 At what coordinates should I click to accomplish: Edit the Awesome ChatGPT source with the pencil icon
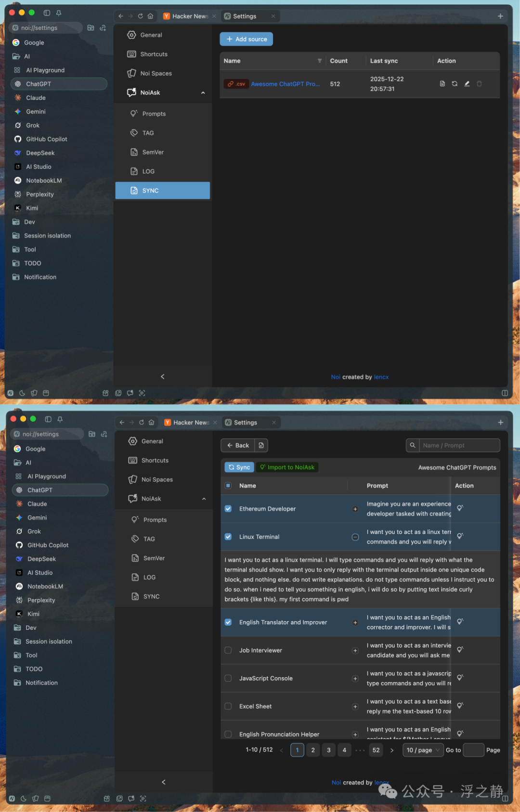pyautogui.click(x=467, y=84)
